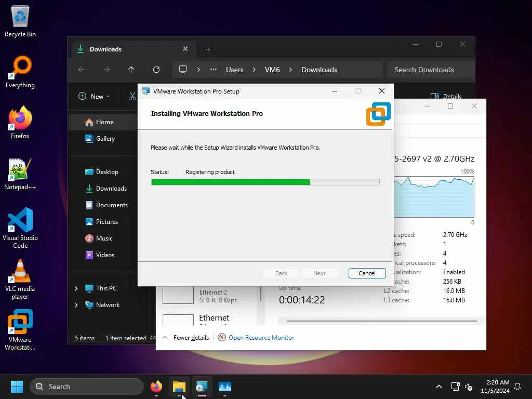The image size is (532, 399).
Task: Click the VMware logo in the installer header
Action: tap(378, 114)
